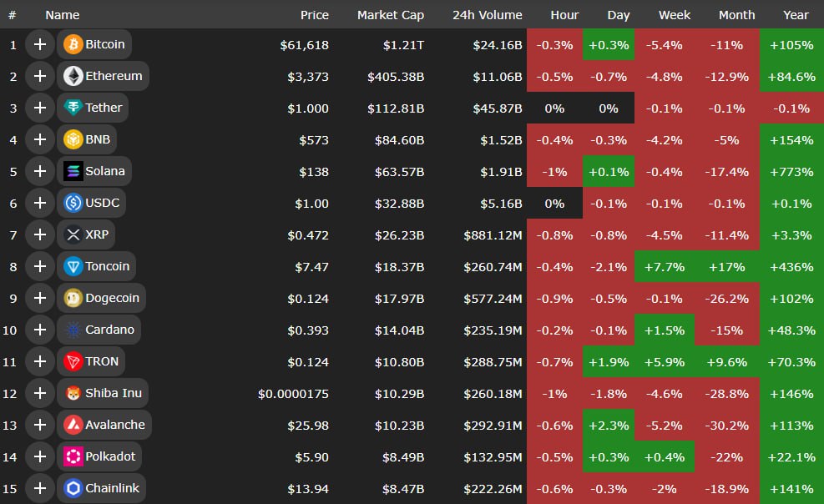
Task: Click the TRON logo icon
Action: tap(73, 361)
